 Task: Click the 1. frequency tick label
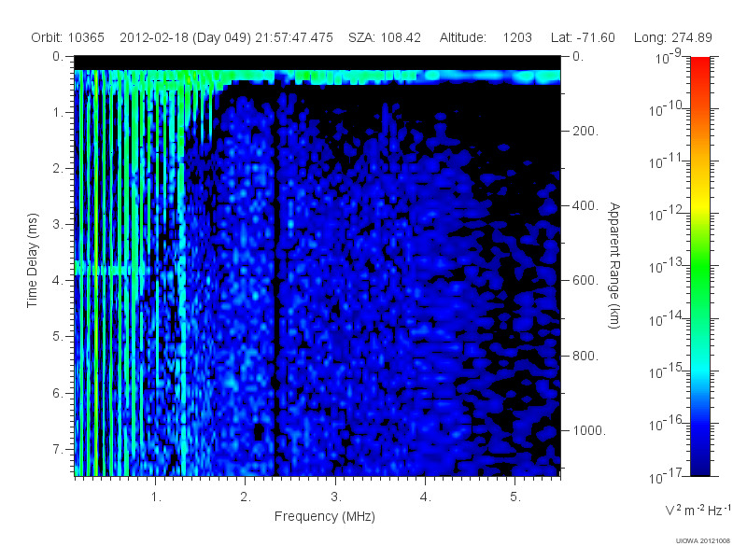[156, 497]
